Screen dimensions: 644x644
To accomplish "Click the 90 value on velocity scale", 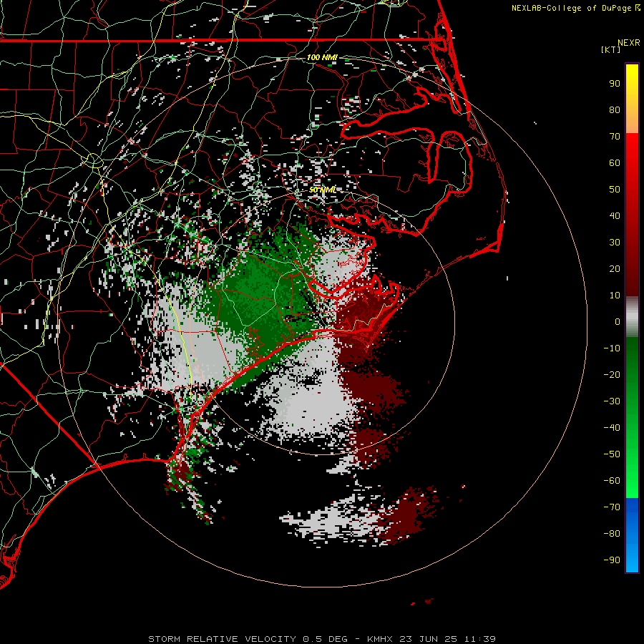I will point(615,84).
